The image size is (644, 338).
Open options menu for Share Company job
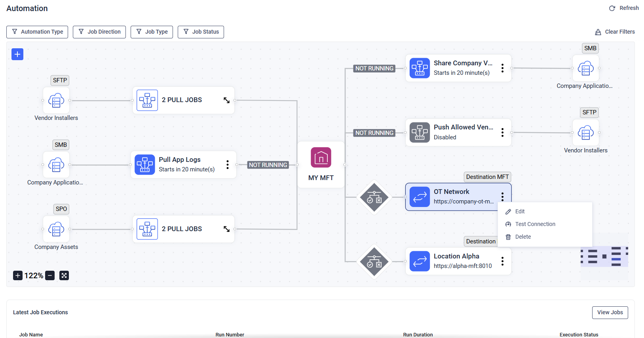[x=502, y=68]
